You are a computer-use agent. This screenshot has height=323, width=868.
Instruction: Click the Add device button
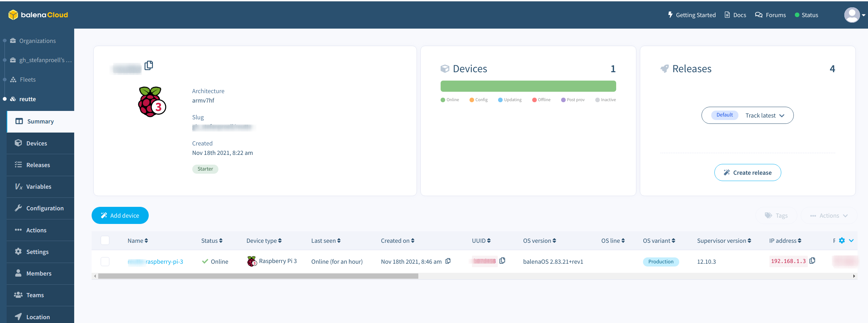[120, 216]
